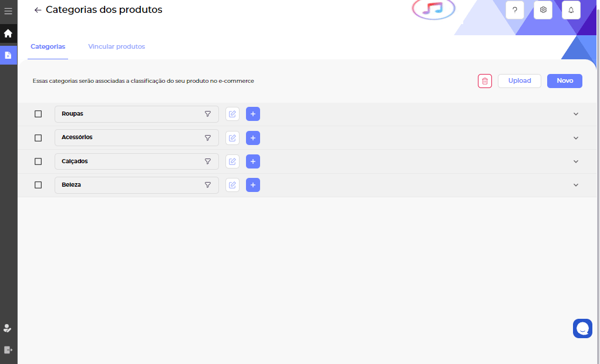Open notifications bell icon

(571, 10)
